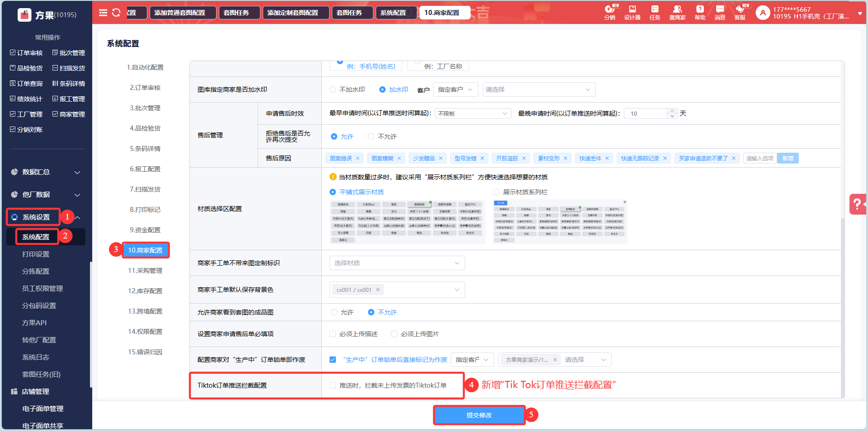Switch to the 添加定制套图配置 tab
The image size is (868, 431).
295,13
